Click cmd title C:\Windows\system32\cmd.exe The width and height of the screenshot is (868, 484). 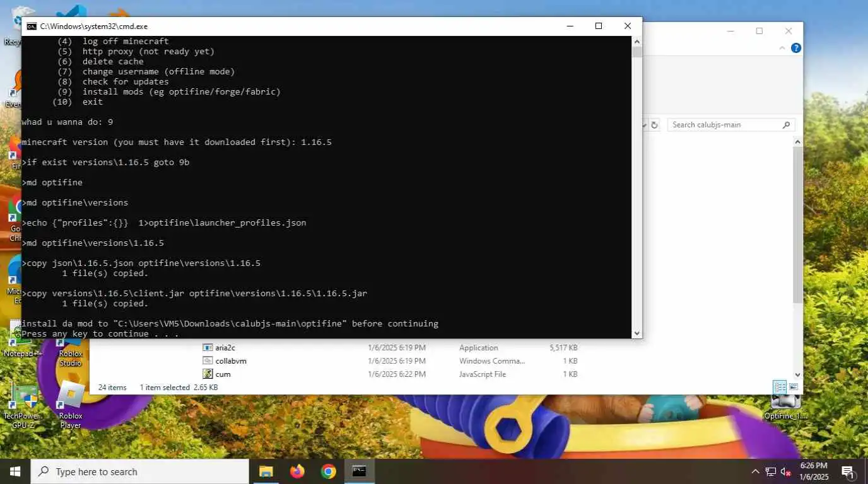94,26
